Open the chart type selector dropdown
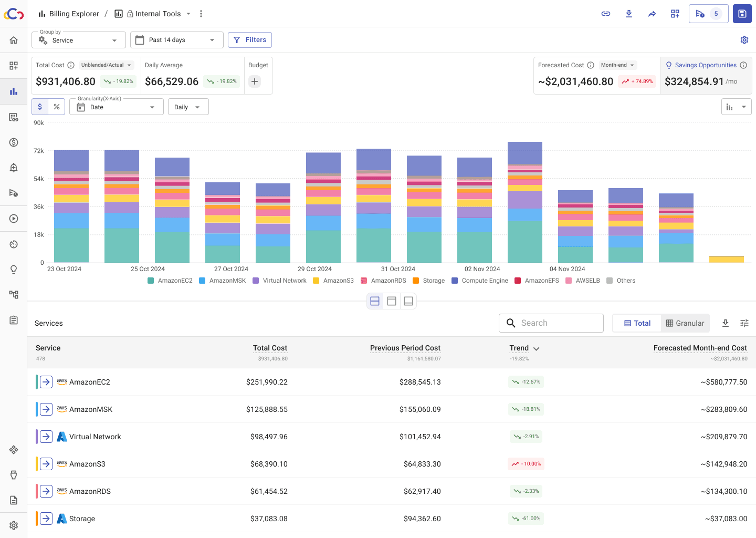Viewport: 756px width, 538px height. click(x=737, y=107)
